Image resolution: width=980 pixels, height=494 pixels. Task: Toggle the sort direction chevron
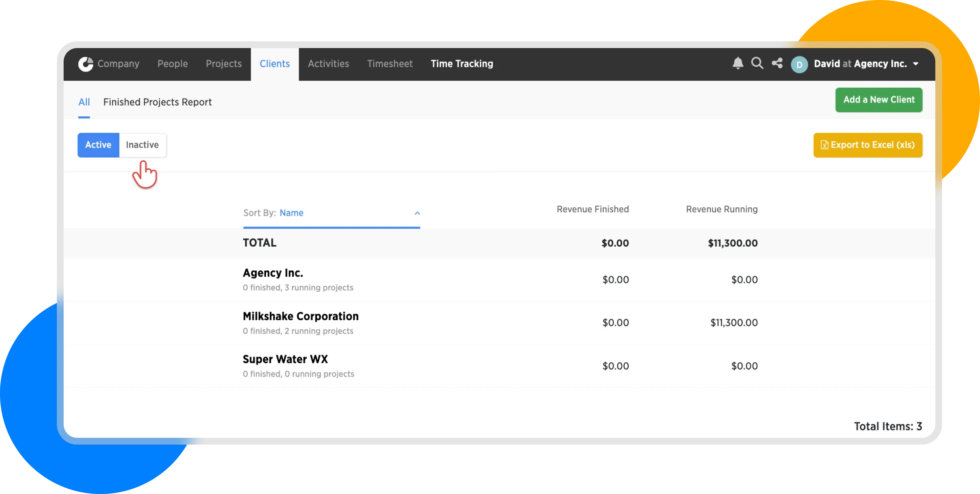[417, 213]
